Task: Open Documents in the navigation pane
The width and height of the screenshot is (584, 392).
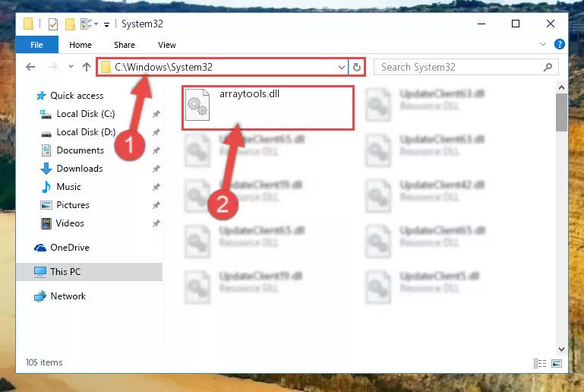Action: pos(80,150)
